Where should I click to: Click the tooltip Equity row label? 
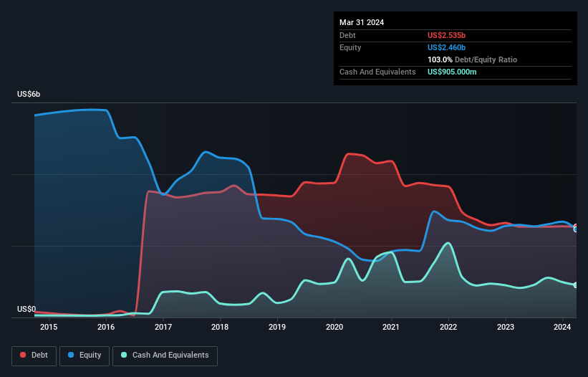350,47
